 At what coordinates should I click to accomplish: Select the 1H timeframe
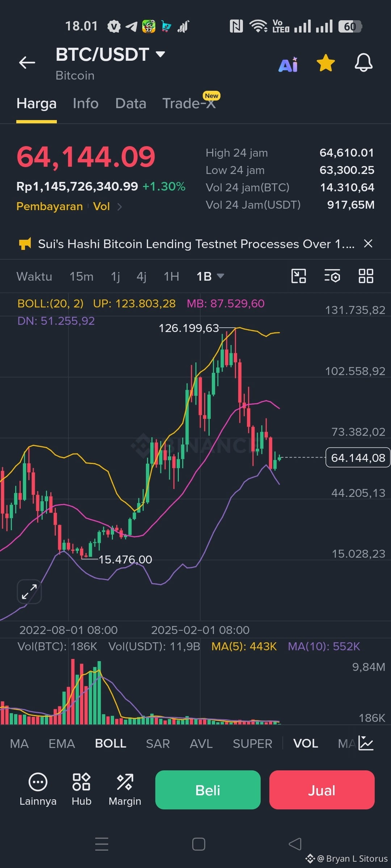coord(171,276)
